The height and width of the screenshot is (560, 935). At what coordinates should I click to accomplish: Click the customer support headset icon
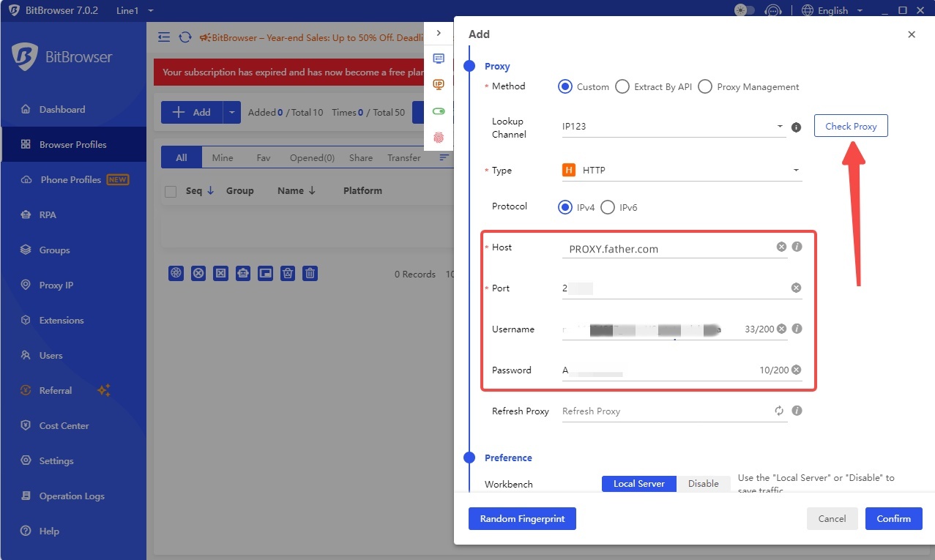pos(773,11)
